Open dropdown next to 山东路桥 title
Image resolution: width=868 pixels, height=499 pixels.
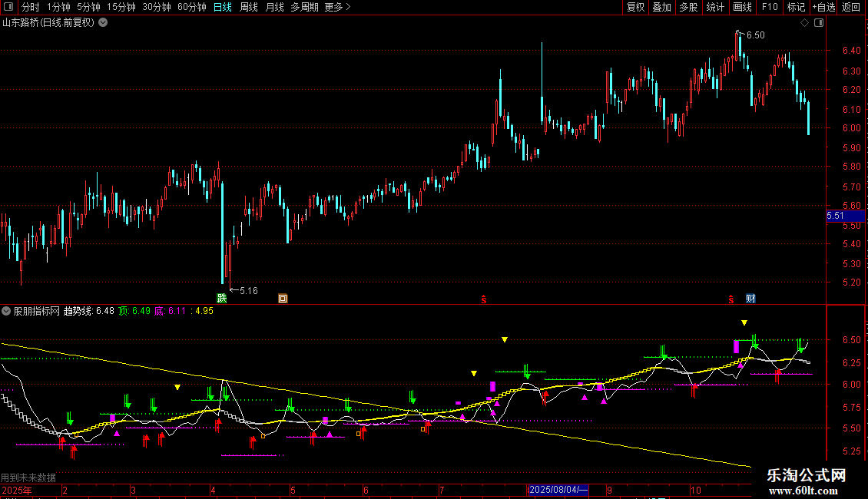point(103,23)
